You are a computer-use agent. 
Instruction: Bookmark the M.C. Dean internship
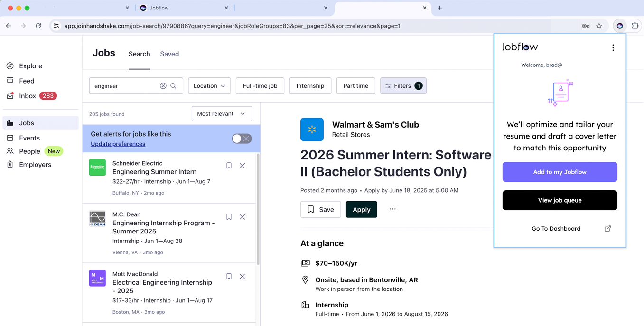[x=229, y=217]
